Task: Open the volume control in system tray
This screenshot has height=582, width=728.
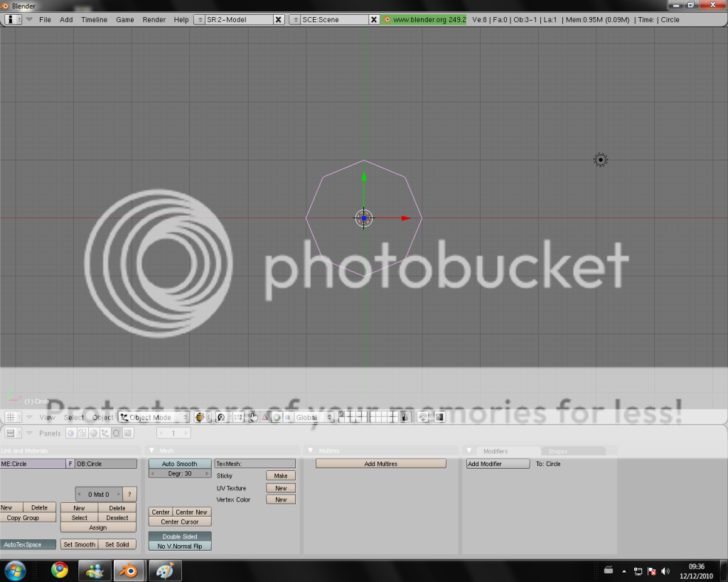Action: point(665,571)
